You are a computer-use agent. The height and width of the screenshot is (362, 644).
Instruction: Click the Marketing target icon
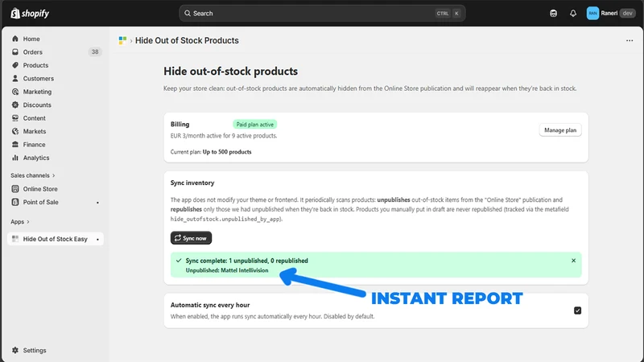15,92
